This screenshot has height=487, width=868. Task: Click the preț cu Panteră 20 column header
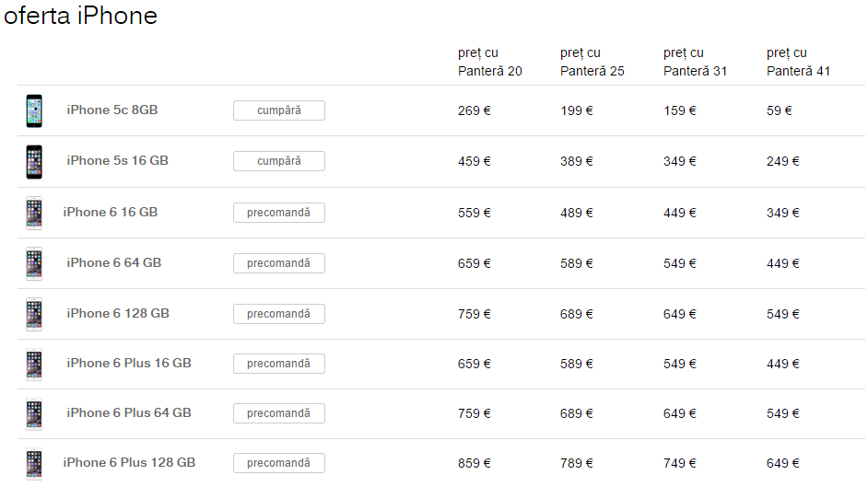click(x=490, y=62)
